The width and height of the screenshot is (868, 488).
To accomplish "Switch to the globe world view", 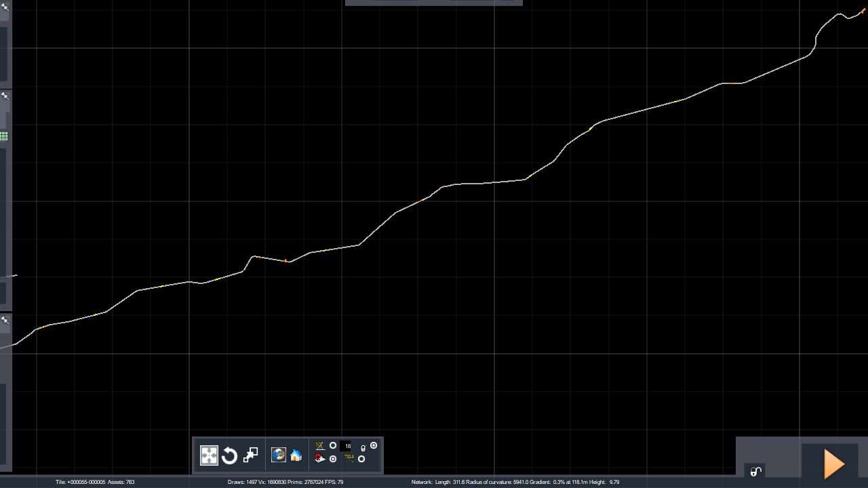I will [279, 455].
